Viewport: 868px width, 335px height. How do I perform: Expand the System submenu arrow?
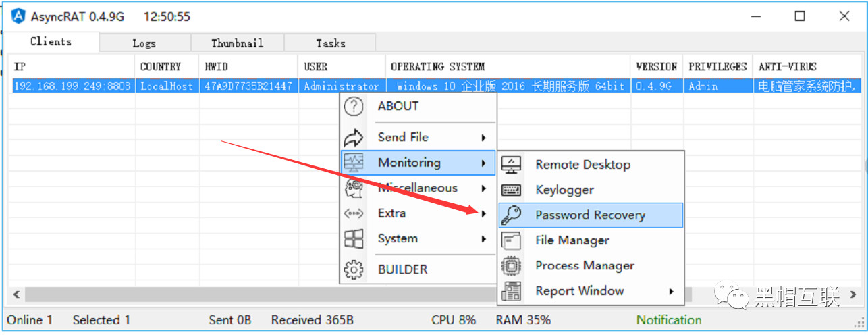pos(484,239)
